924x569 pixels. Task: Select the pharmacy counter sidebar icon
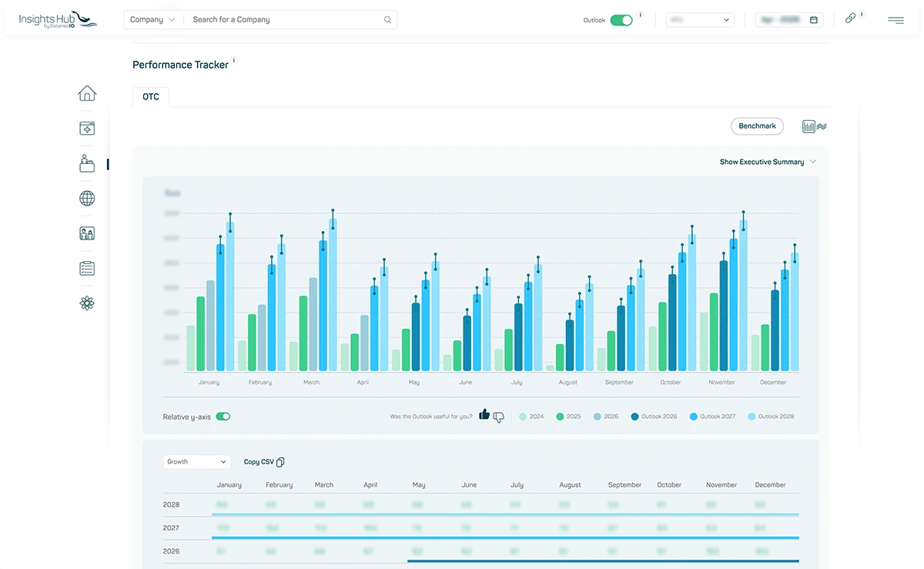pos(87,163)
